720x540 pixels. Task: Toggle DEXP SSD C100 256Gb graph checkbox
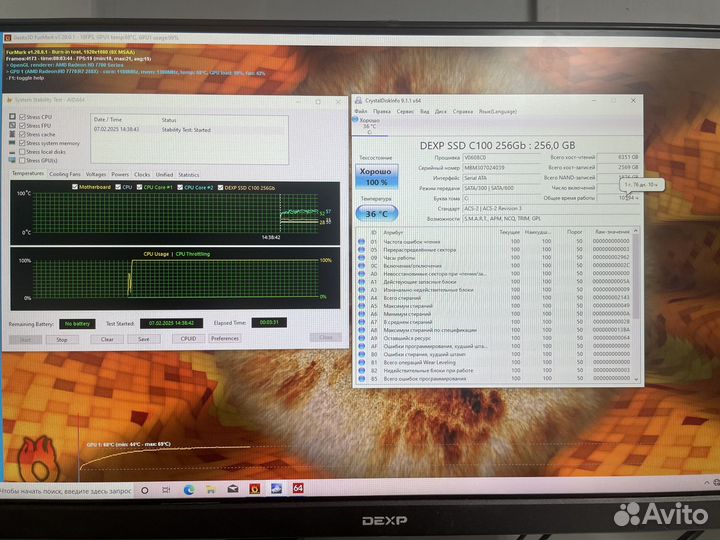220,187
